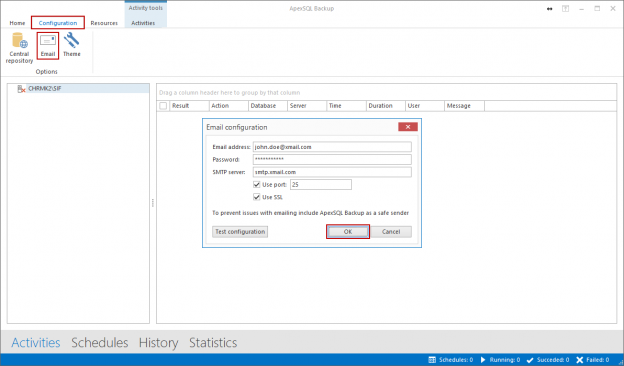The width and height of the screenshot is (624, 366).
Task: Confirm the dialog with OK
Action: (x=348, y=232)
